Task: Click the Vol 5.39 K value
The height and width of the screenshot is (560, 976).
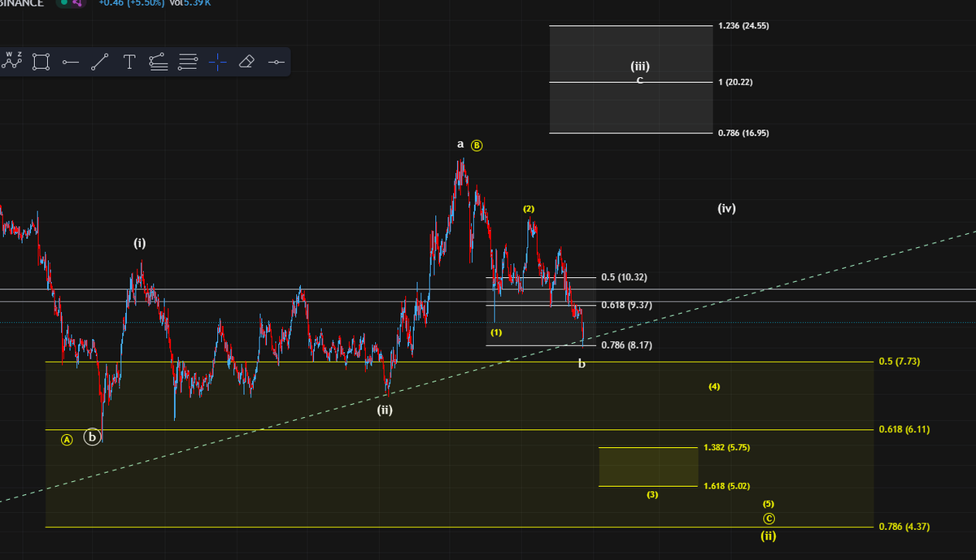Action: tap(192, 2)
